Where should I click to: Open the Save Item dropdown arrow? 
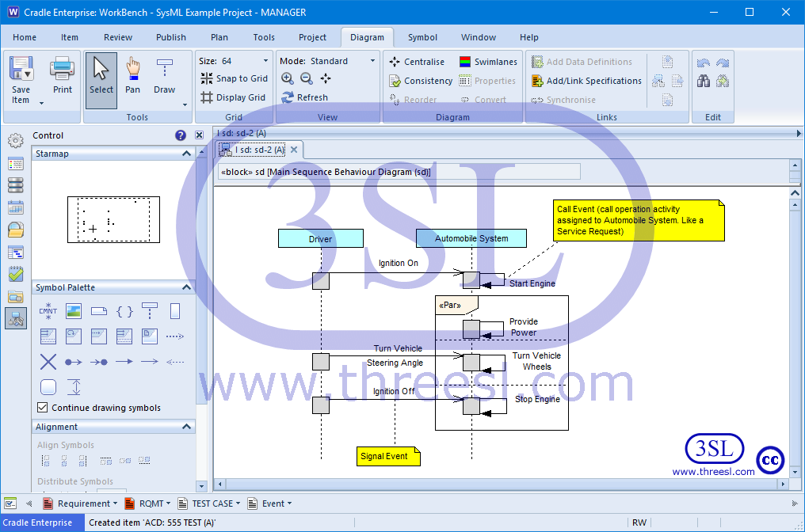[x=41, y=104]
